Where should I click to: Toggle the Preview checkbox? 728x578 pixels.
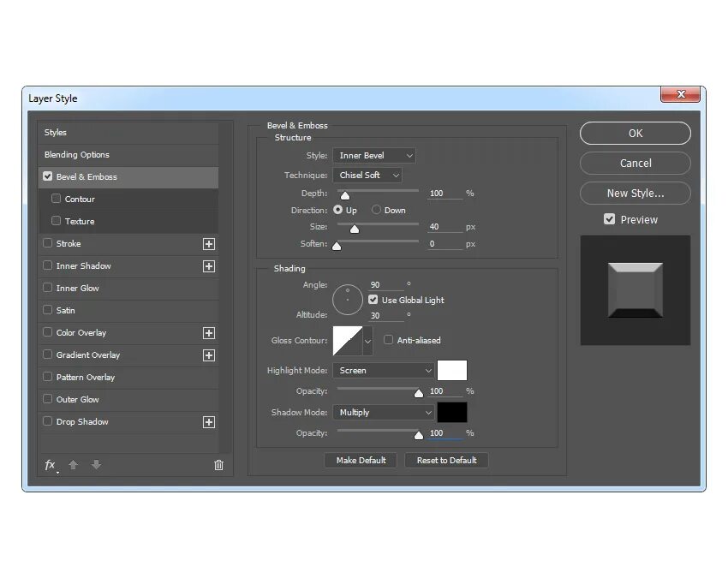point(609,219)
